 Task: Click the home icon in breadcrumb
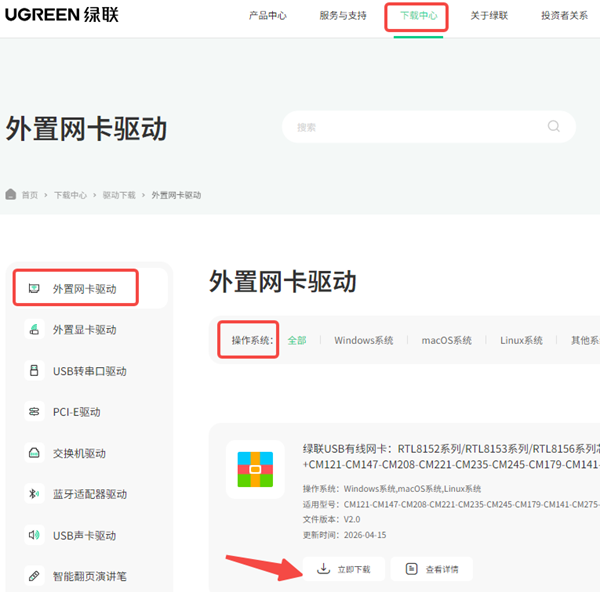[11, 194]
